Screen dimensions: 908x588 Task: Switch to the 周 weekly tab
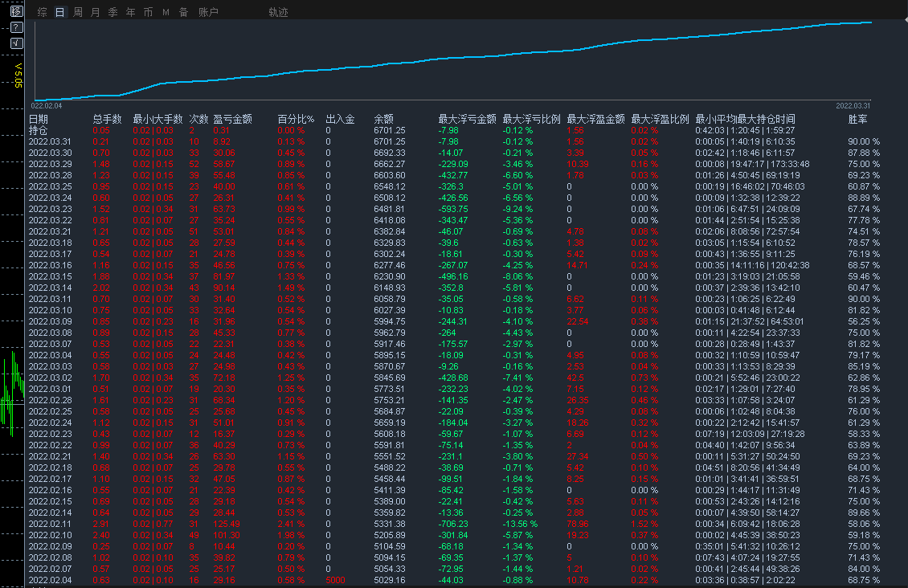(x=78, y=12)
